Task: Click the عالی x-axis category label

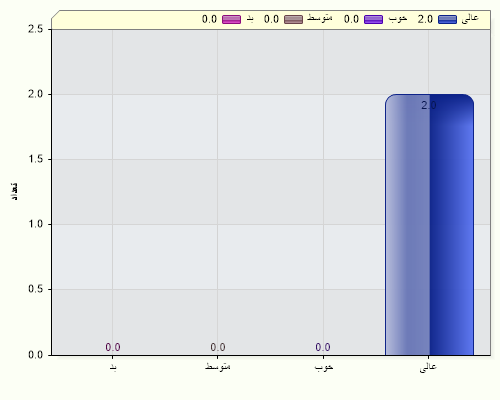Action: click(x=428, y=367)
